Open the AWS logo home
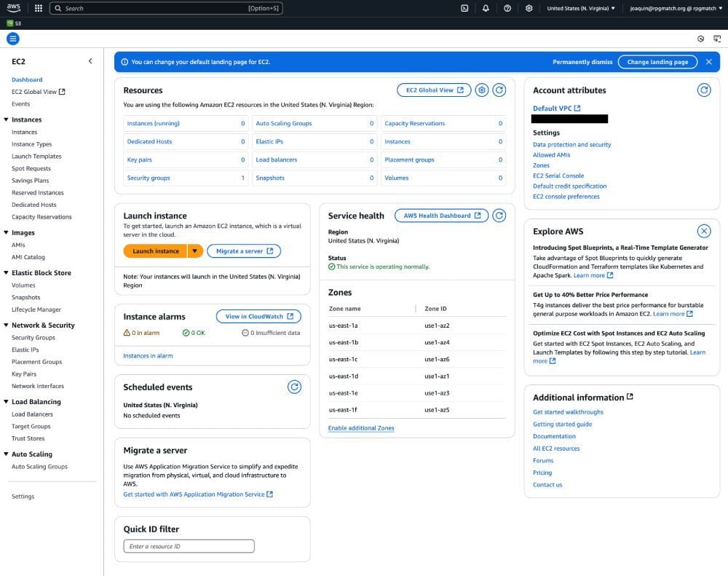728x576 pixels. tap(13, 8)
